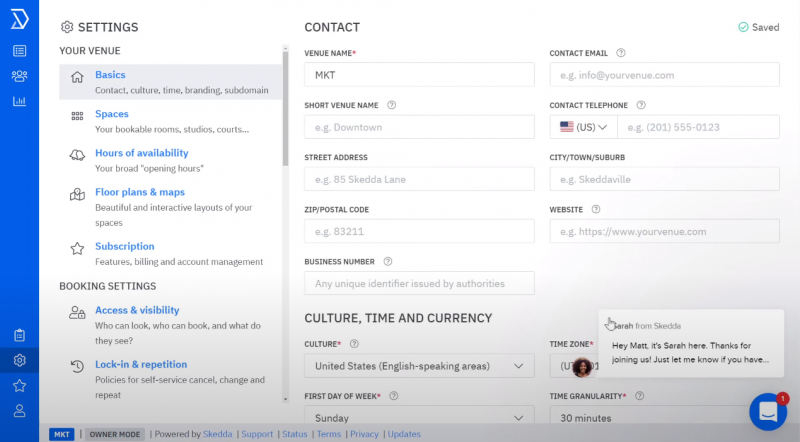Open Hours of availability settings
Screen dimensions: 800x442
pos(142,153)
